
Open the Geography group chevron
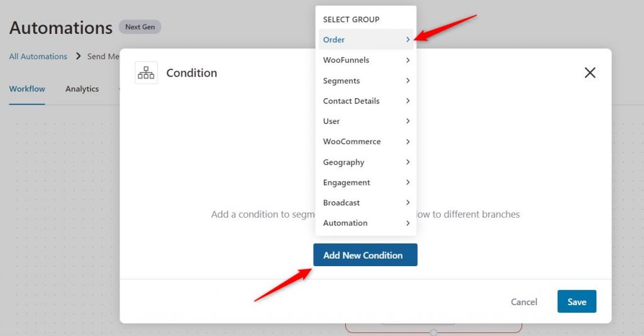(x=408, y=162)
